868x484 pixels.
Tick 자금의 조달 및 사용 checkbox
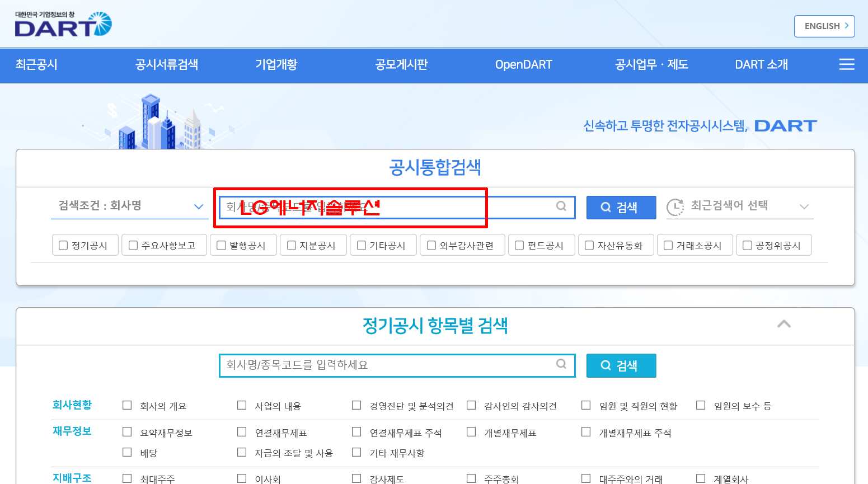[242, 452]
